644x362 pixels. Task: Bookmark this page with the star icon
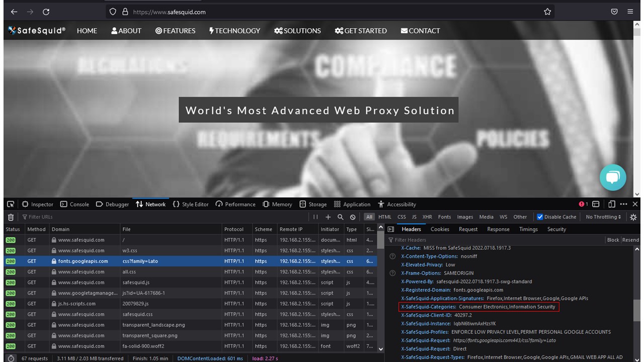pos(547,12)
